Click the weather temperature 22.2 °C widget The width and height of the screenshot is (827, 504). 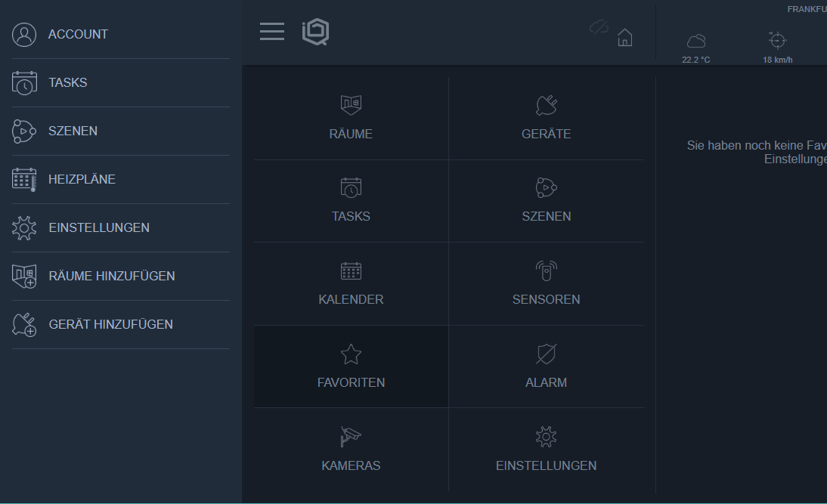pyautogui.click(x=695, y=48)
